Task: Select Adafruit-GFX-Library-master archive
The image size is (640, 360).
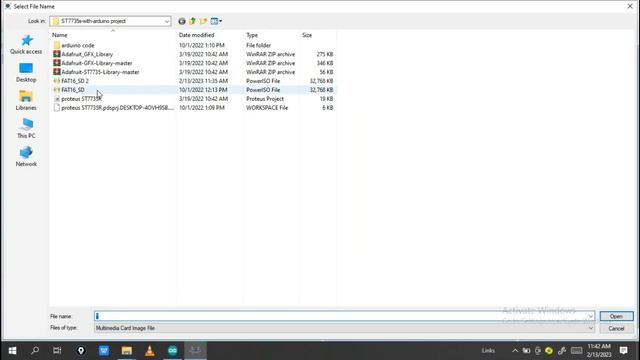Action: tap(97, 63)
